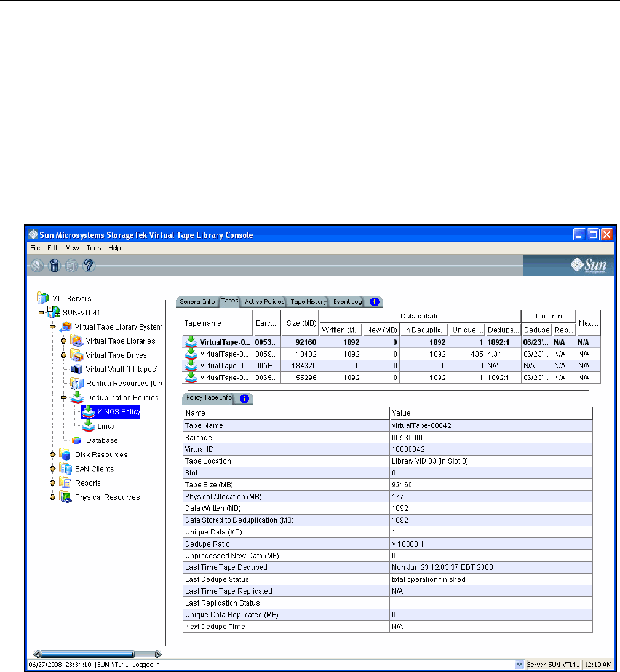Open the Help menu
The height and width of the screenshot is (672, 620).
[114, 248]
